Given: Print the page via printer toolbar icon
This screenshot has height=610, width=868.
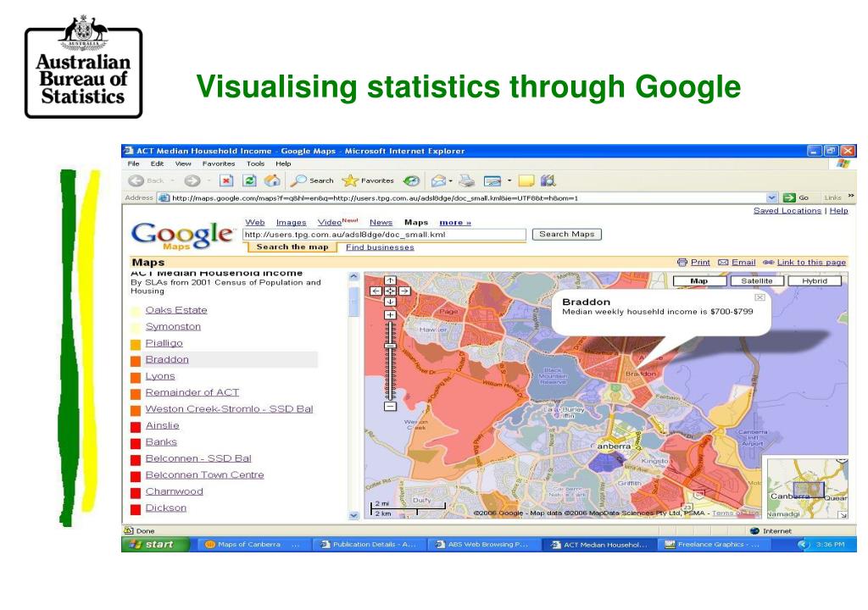Looking at the screenshot, I should pos(467,180).
